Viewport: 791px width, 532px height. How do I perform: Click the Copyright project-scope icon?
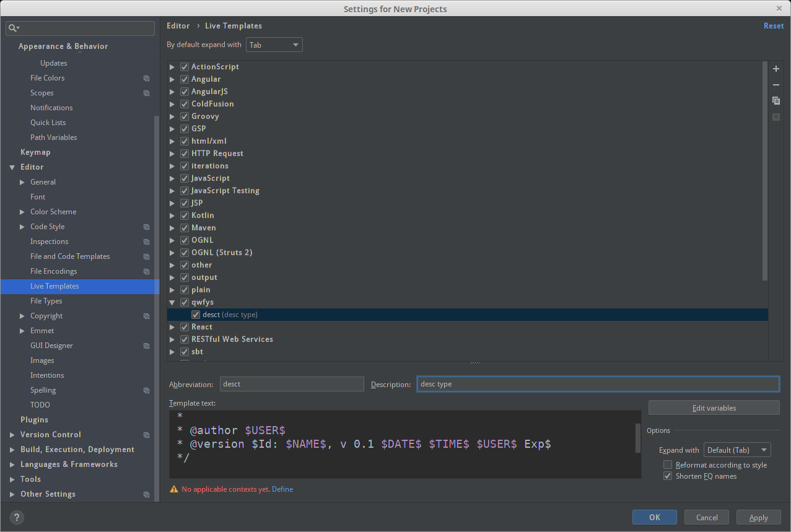pos(146,316)
